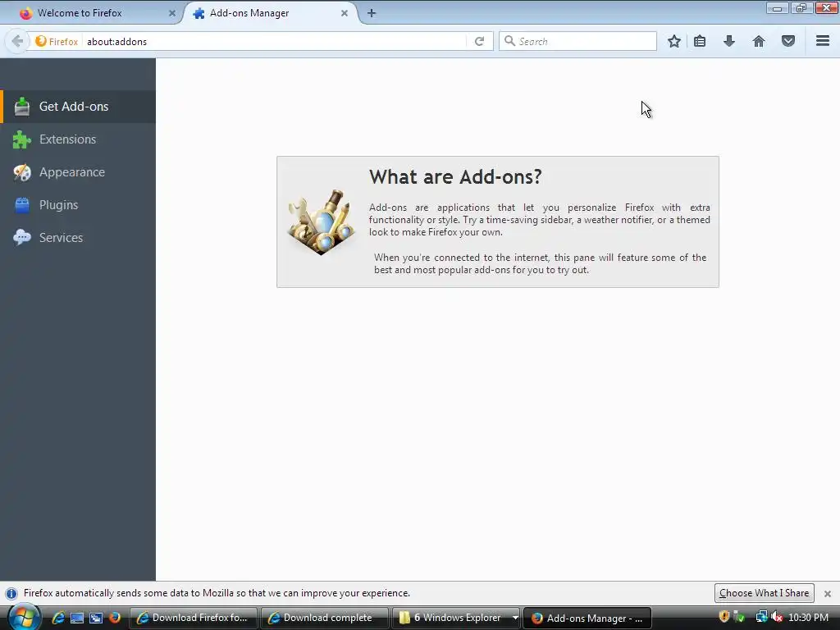This screenshot has height=630, width=840.
Task: Open a new tab with the plus button
Action: click(x=372, y=13)
